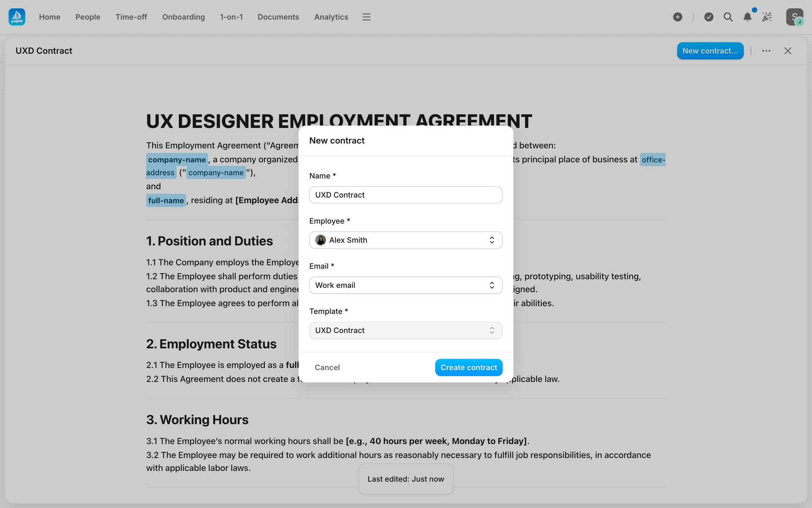Open the notifications bell
Viewport: 812px width, 508px height.
747,17
